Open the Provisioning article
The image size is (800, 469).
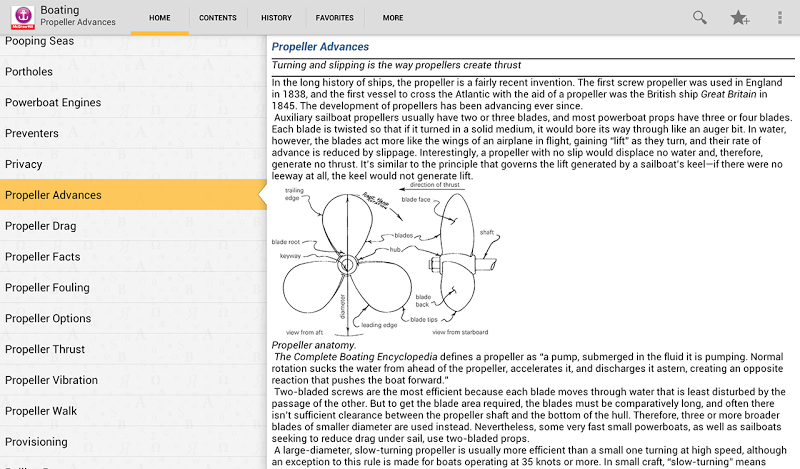click(x=133, y=442)
